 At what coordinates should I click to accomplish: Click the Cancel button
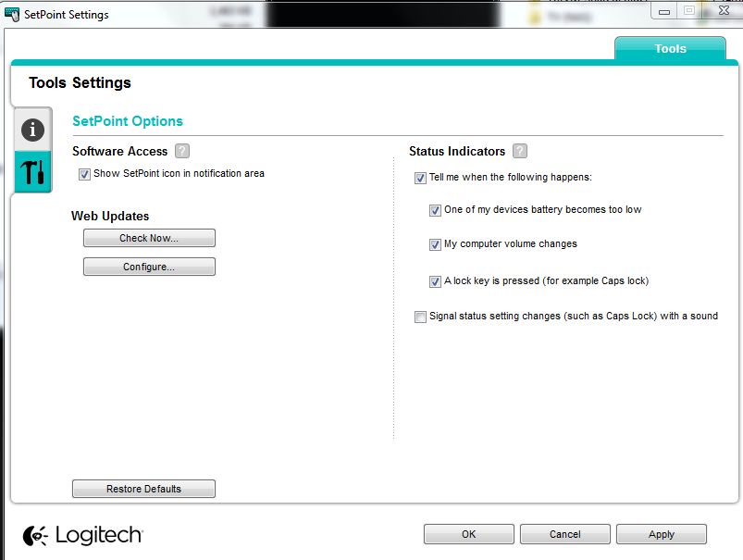click(564, 534)
